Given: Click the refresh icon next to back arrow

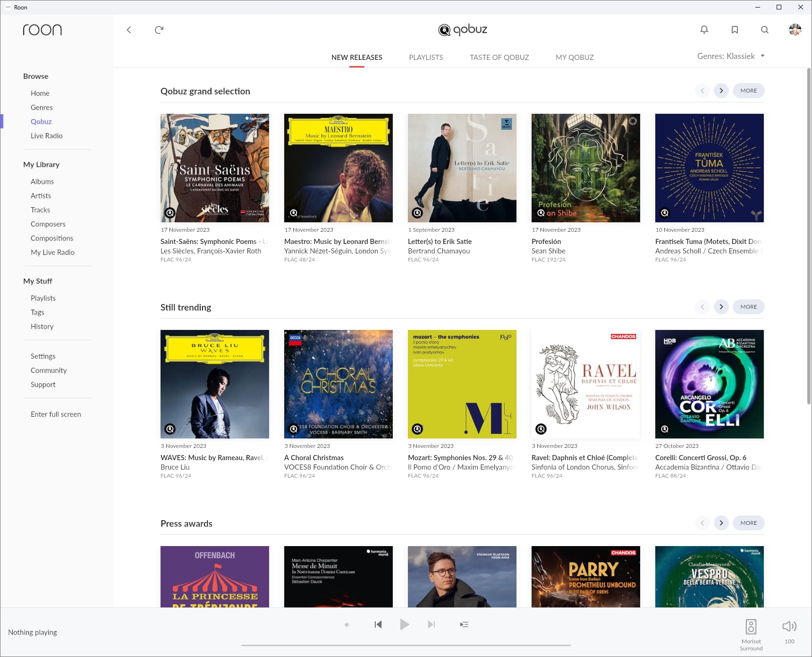Looking at the screenshot, I should 159,29.
